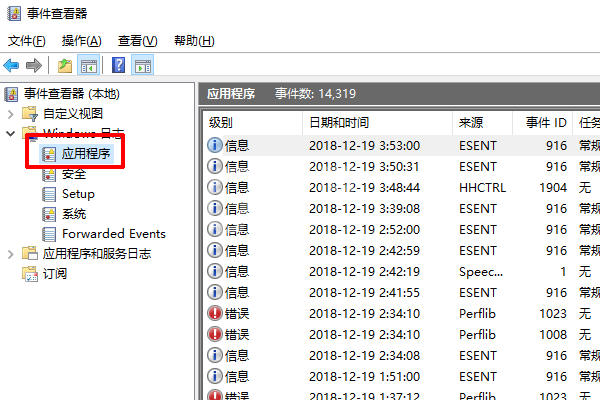Click info icon of 3:39:08 event
Viewport: 600px width, 400px height.
tap(215, 209)
